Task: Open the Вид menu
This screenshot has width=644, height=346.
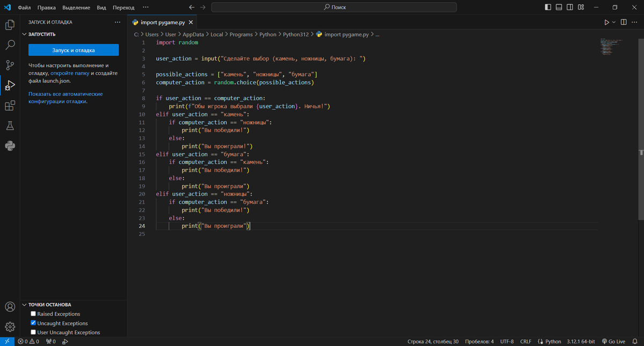Action: 101,8
